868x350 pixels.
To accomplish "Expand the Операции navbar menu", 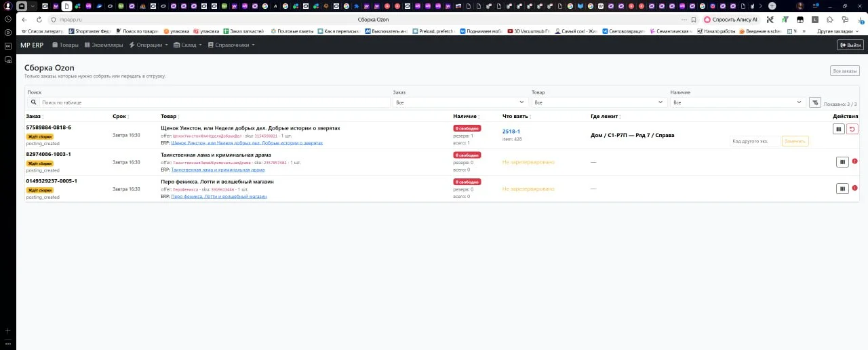I will click(x=149, y=45).
